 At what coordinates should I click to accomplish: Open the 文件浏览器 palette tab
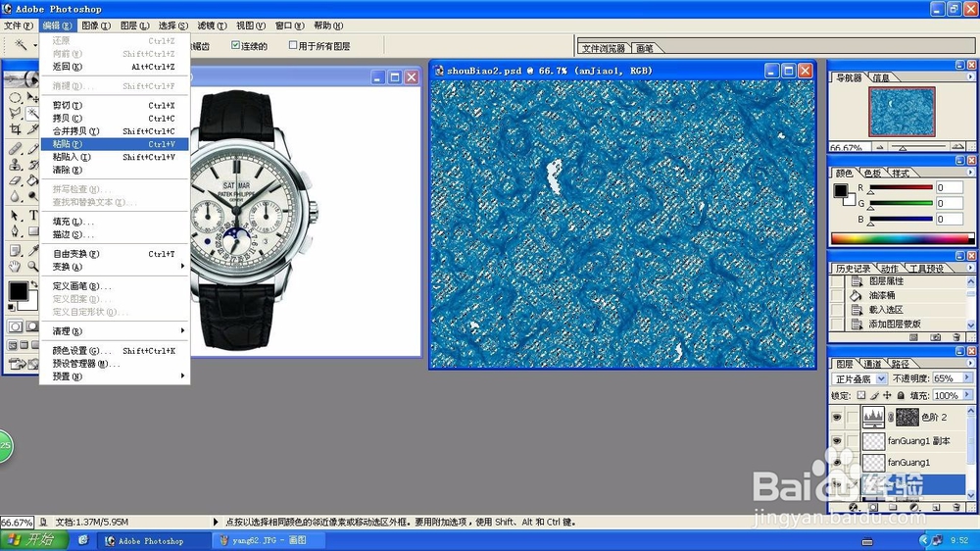(604, 48)
